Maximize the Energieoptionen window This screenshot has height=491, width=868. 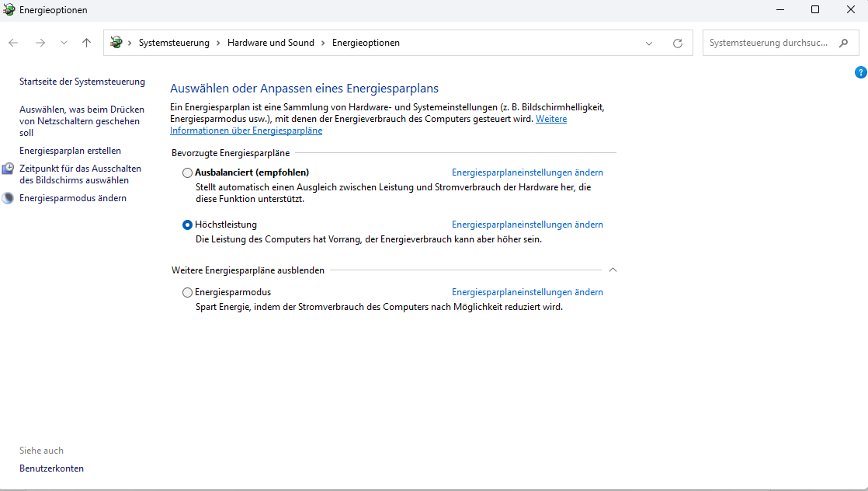tap(815, 9)
